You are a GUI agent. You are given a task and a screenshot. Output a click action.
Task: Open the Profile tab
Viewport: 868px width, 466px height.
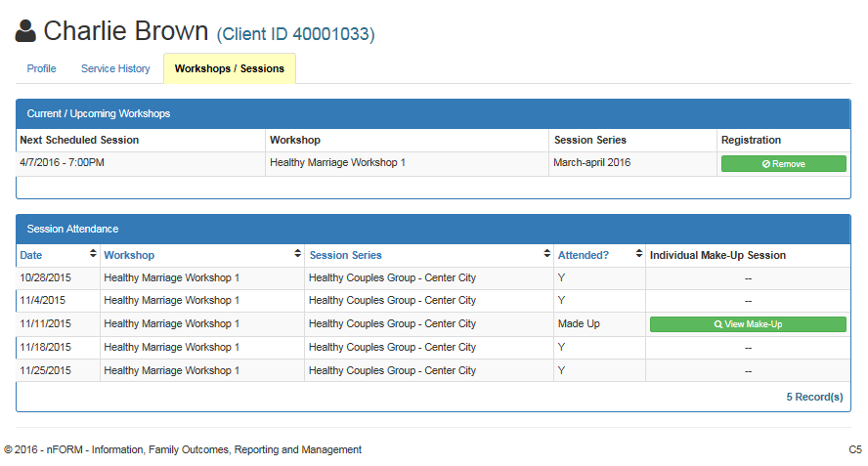[41, 68]
